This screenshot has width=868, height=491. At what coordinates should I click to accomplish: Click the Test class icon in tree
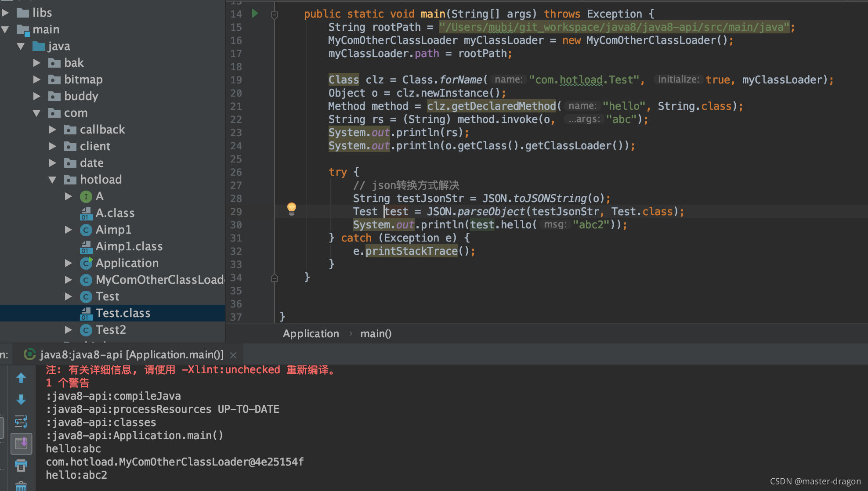coord(86,297)
